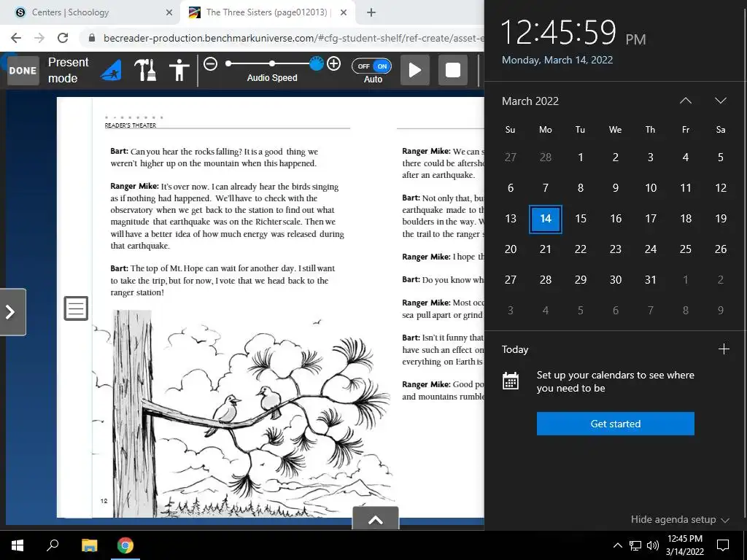Decrease audio speed with minus icon
747x560 pixels.
pyautogui.click(x=211, y=64)
